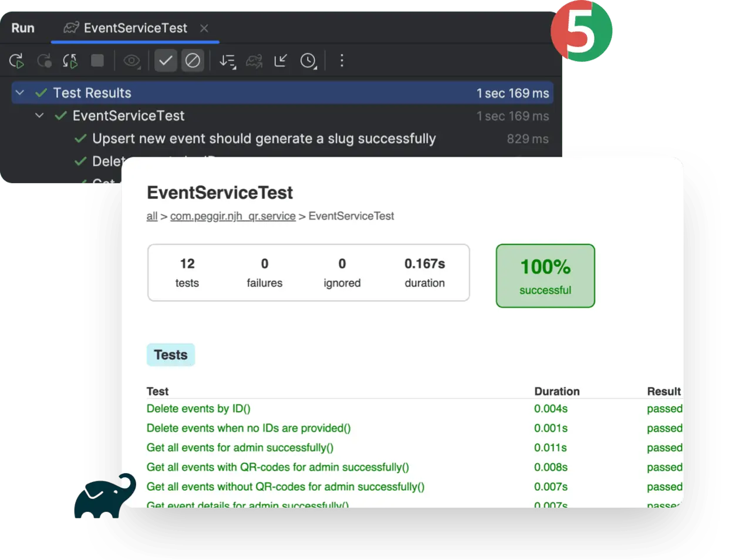Click the Gradle elephant icon in the toolbar
The image size is (736, 560).
[x=254, y=60]
